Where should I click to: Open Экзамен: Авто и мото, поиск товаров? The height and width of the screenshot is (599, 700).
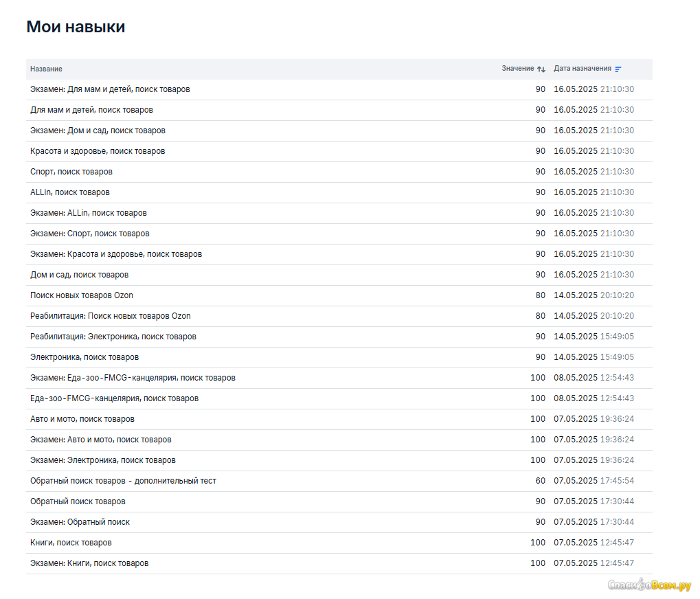click(x=101, y=440)
